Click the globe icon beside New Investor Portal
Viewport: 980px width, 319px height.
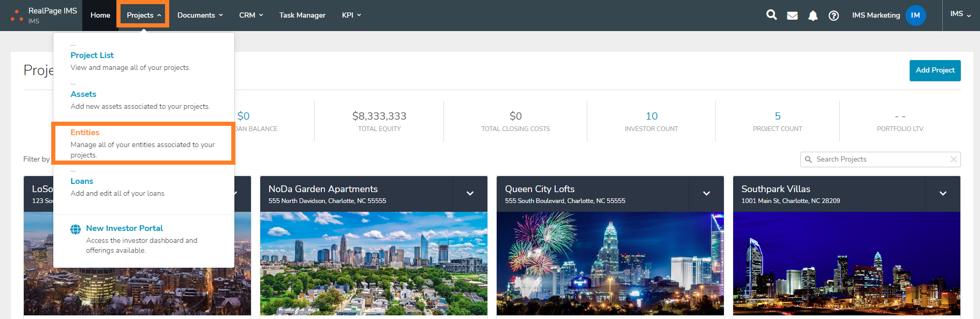(x=76, y=229)
